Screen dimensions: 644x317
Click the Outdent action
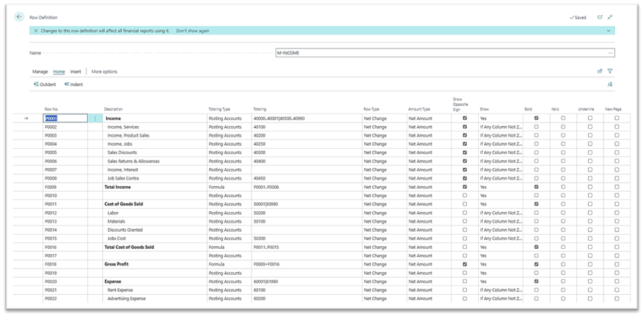(x=44, y=85)
